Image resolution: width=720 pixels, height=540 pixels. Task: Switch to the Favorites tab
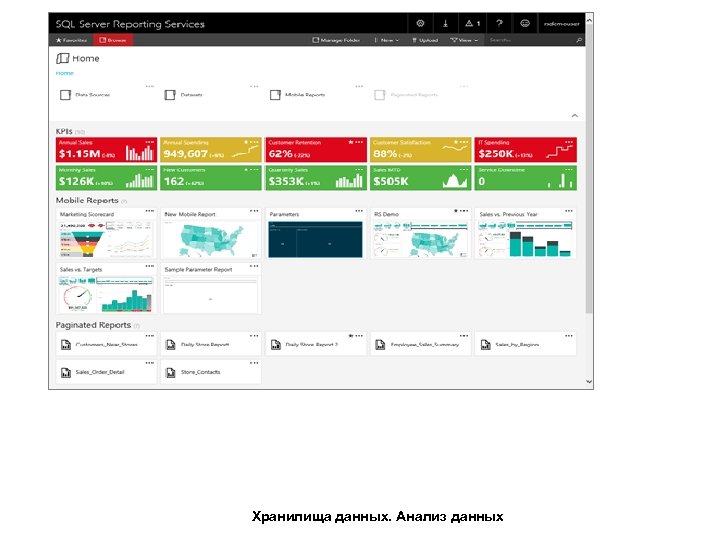point(71,40)
